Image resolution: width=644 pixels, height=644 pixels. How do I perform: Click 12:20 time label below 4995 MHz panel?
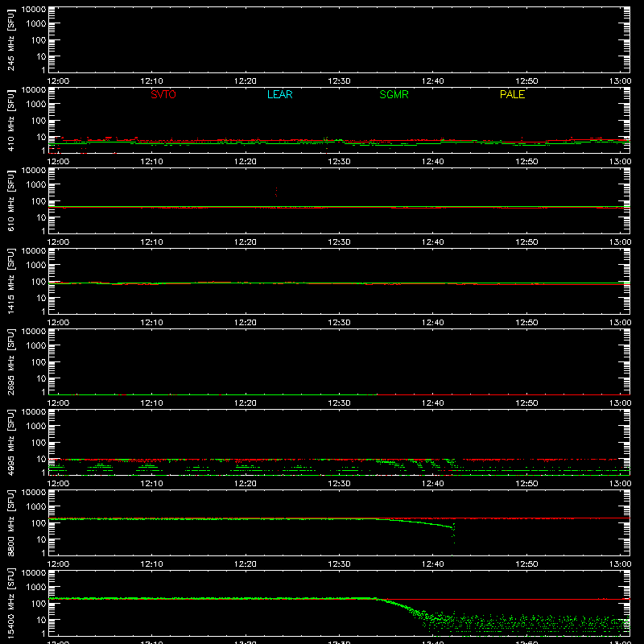pyautogui.click(x=246, y=484)
